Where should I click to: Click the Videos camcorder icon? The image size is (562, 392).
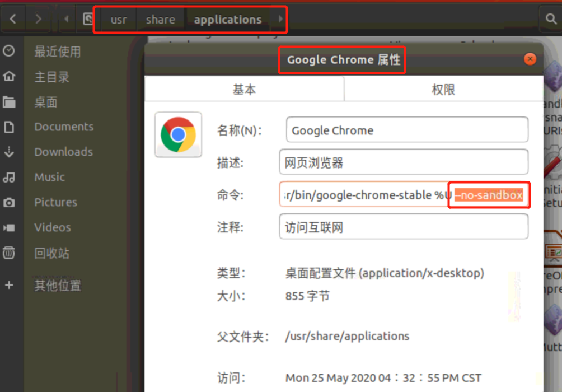pyautogui.click(x=9, y=228)
